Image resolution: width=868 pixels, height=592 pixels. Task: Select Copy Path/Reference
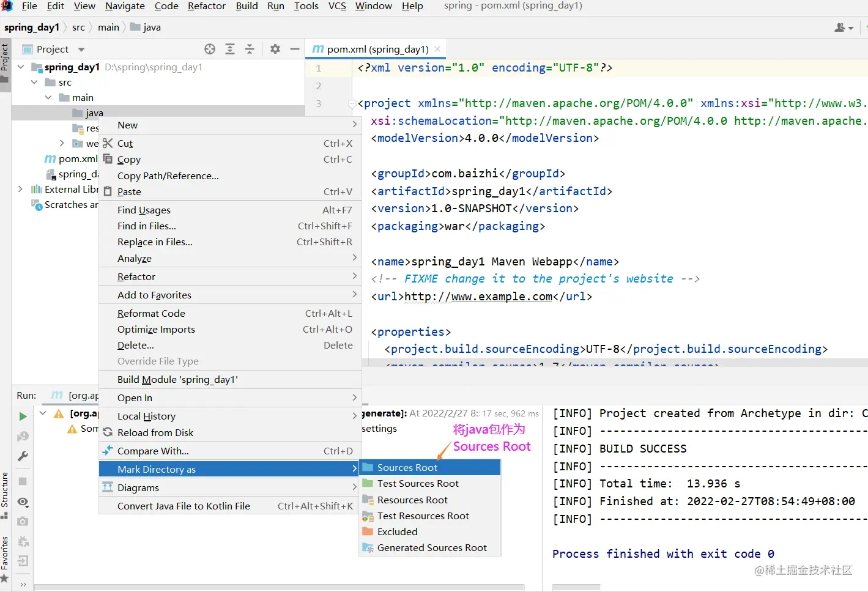(230, 176)
